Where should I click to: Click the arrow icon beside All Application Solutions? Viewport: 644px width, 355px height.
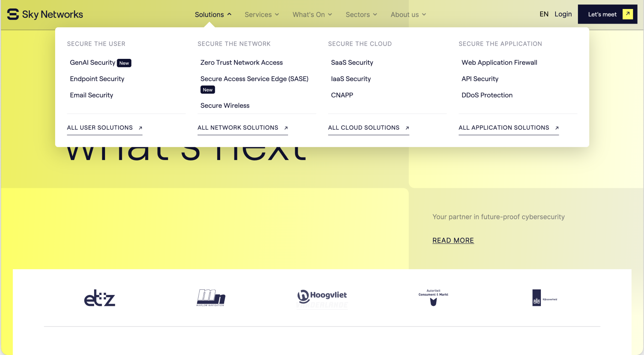coord(557,128)
